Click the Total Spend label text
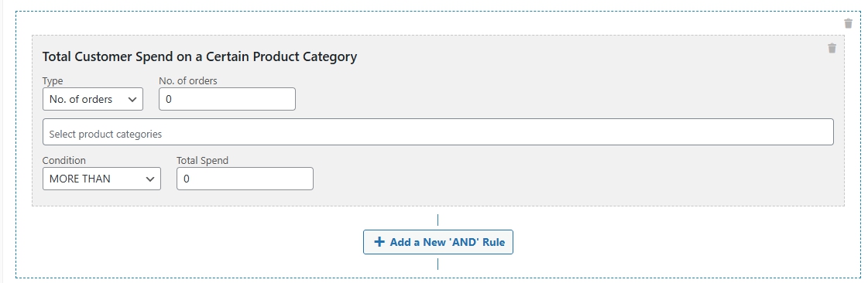Viewport: 868px width, 283px height. pyautogui.click(x=202, y=160)
